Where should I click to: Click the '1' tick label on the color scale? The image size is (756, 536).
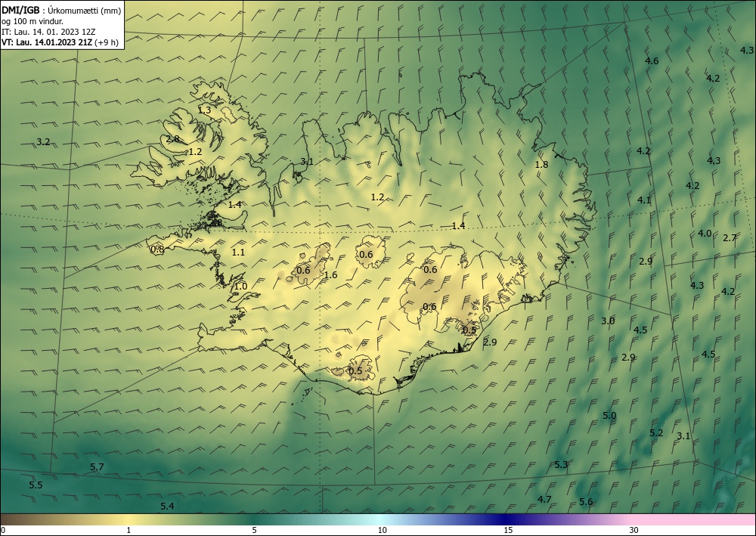129,530
